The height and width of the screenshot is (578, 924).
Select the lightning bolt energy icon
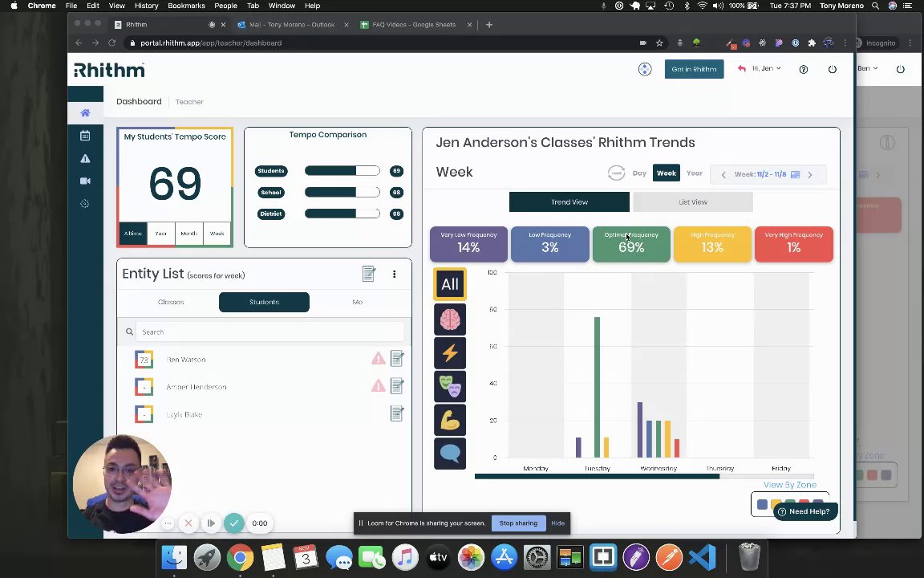pos(450,352)
